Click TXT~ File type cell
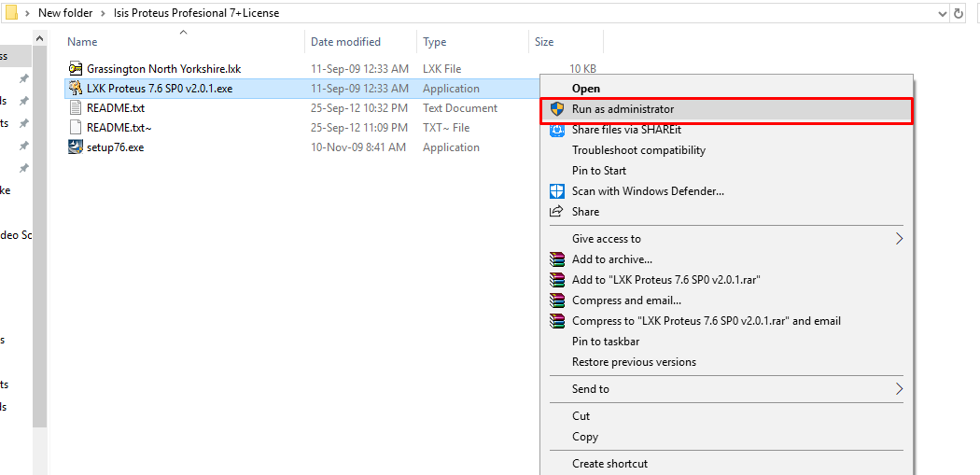The height and width of the screenshot is (475, 980). (x=446, y=128)
